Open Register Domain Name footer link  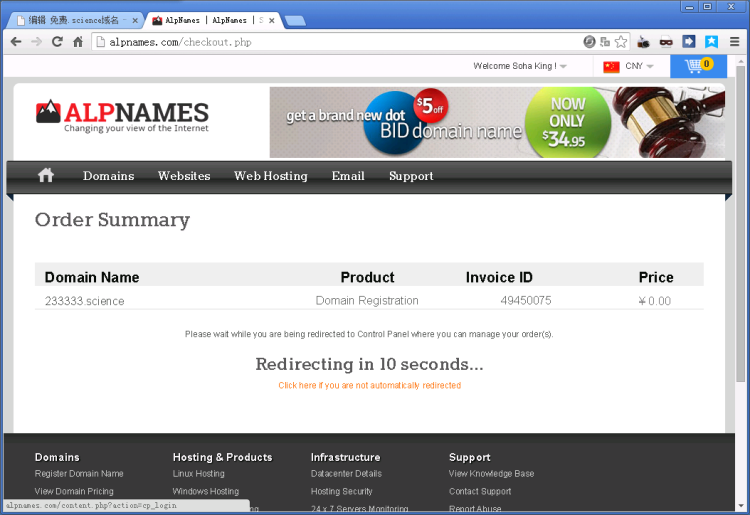(x=79, y=473)
